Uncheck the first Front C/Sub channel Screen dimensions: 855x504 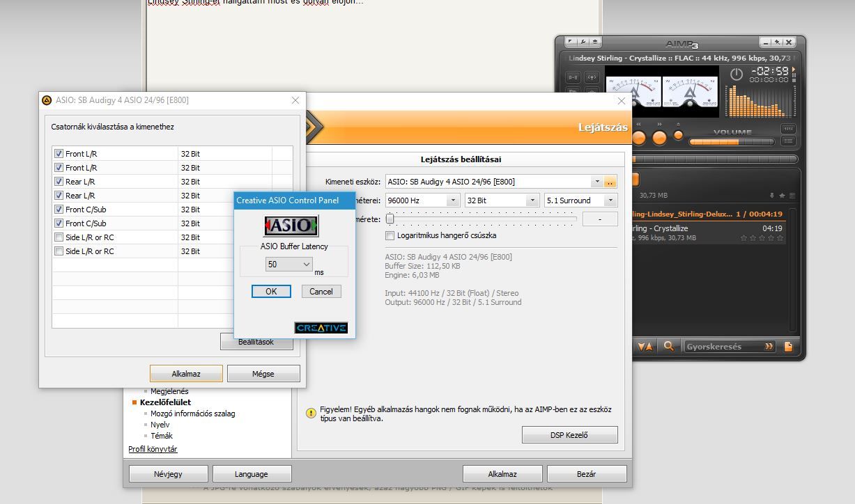click(x=59, y=210)
